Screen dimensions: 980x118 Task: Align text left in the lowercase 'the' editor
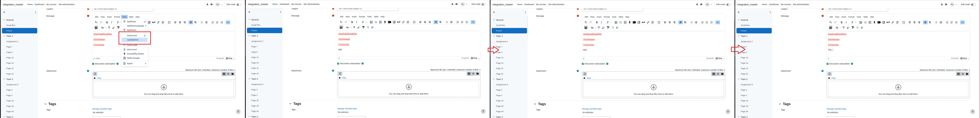click(x=665, y=22)
